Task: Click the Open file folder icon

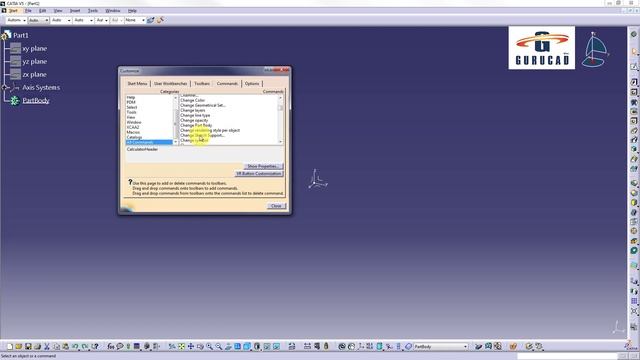Action: coord(18,347)
